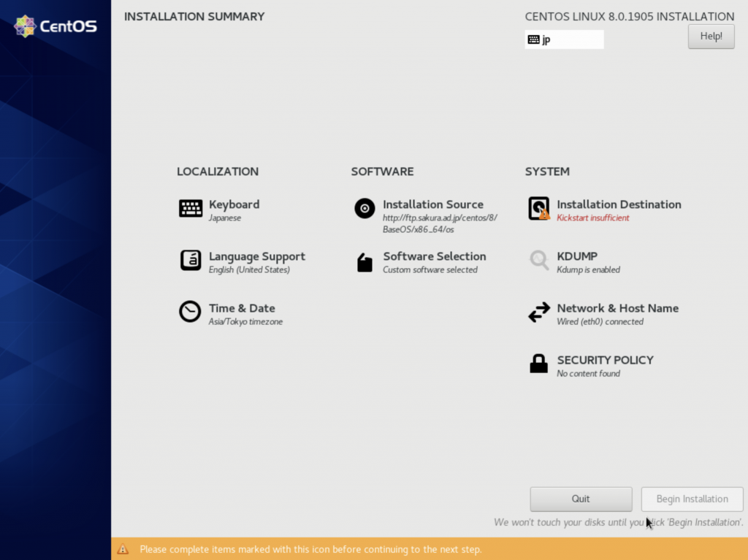The image size is (748, 560).
Task: Open Language Support settings label
Action: [256, 256]
